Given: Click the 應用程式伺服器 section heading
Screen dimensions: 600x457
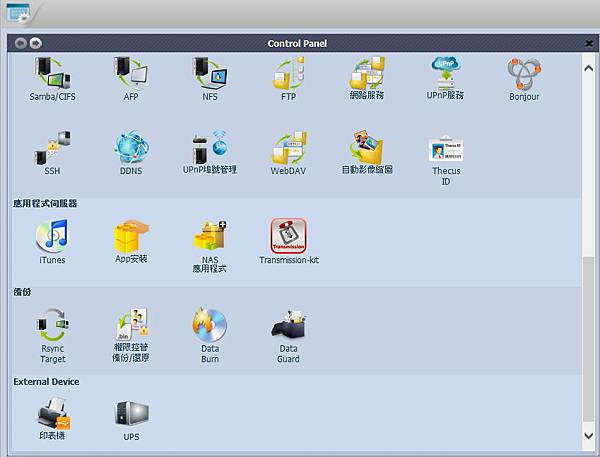Looking at the screenshot, I should coord(45,203).
